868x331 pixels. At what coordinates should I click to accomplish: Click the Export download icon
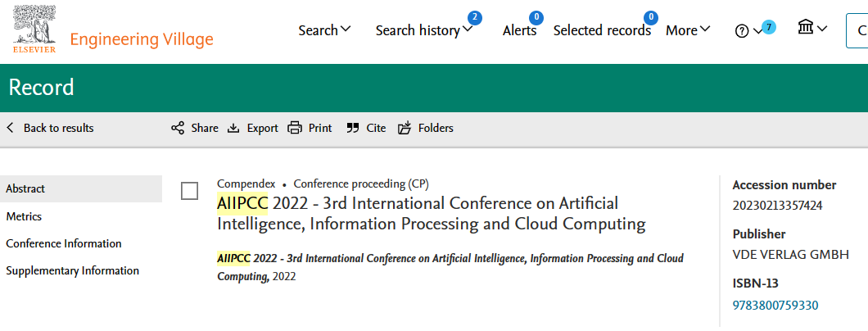(233, 128)
